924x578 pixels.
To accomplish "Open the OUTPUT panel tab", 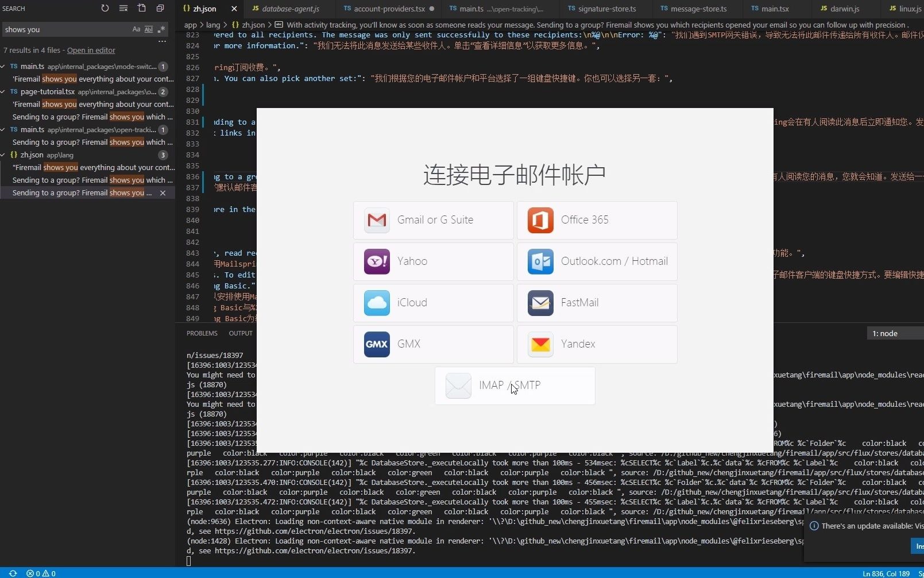I will point(241,333).
